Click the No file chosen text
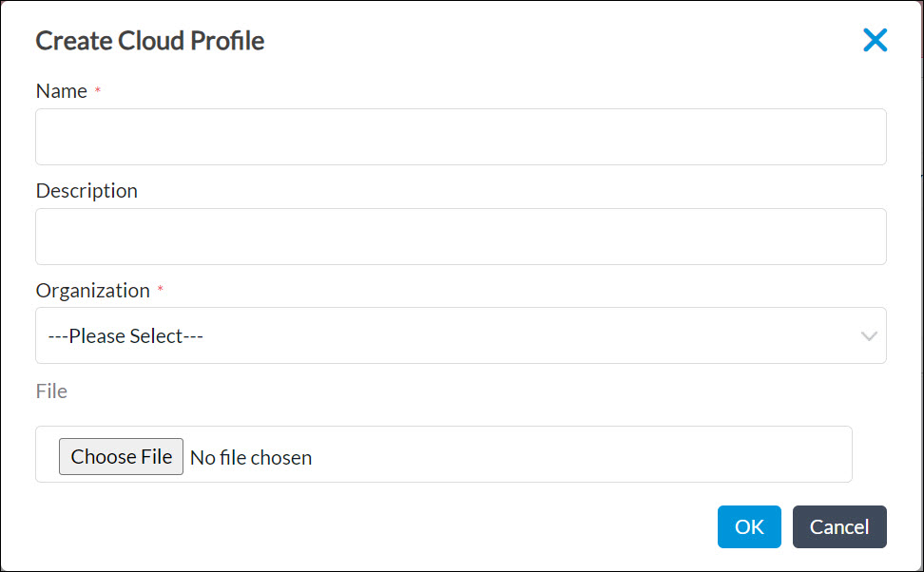This screenshot has height=572, width=924. (x=251, y=457)
